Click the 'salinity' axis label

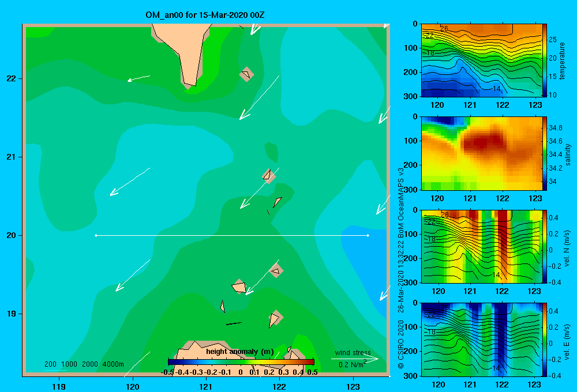click(568, 154)
